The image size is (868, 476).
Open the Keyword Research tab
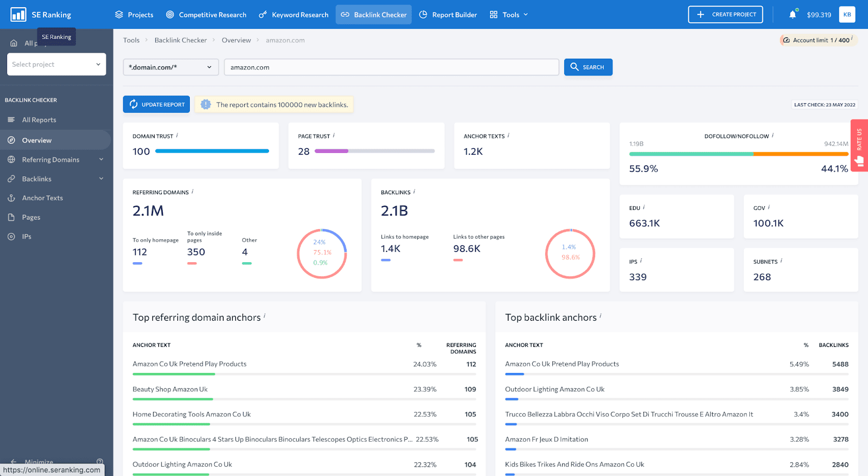pos(293,15)
